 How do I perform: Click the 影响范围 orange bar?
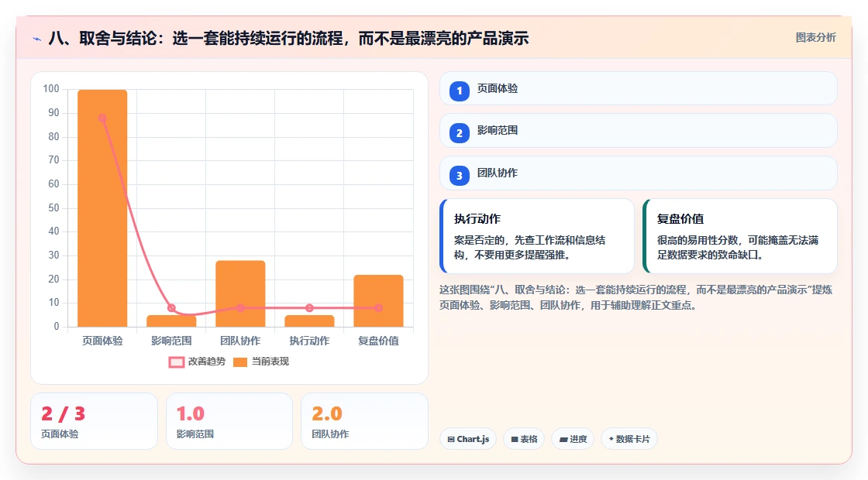coord(171,321)
